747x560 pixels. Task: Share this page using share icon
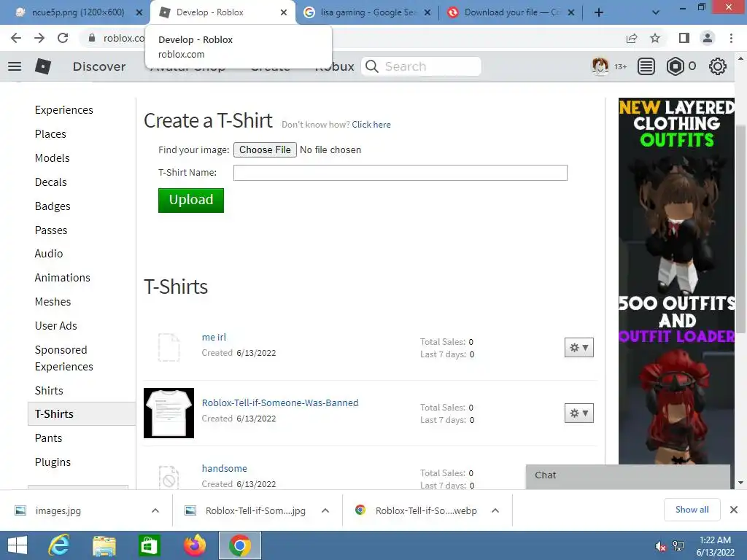coord(632,38)
